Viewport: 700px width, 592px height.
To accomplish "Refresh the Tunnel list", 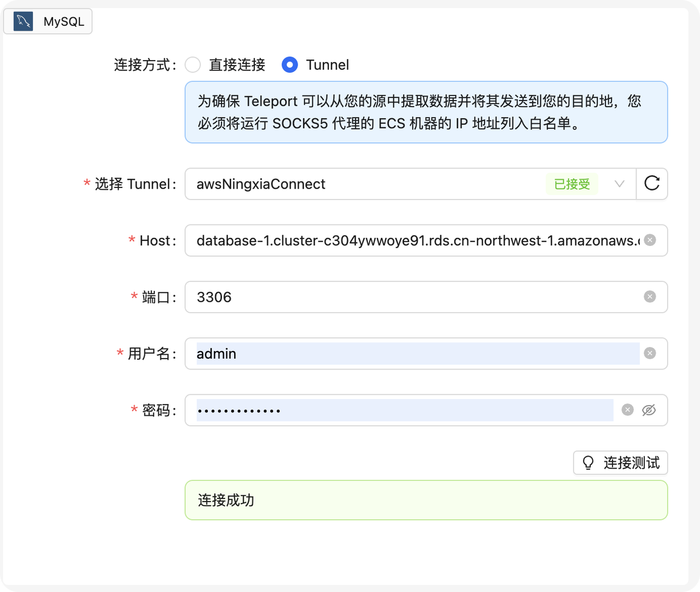I will pos(652,184).
